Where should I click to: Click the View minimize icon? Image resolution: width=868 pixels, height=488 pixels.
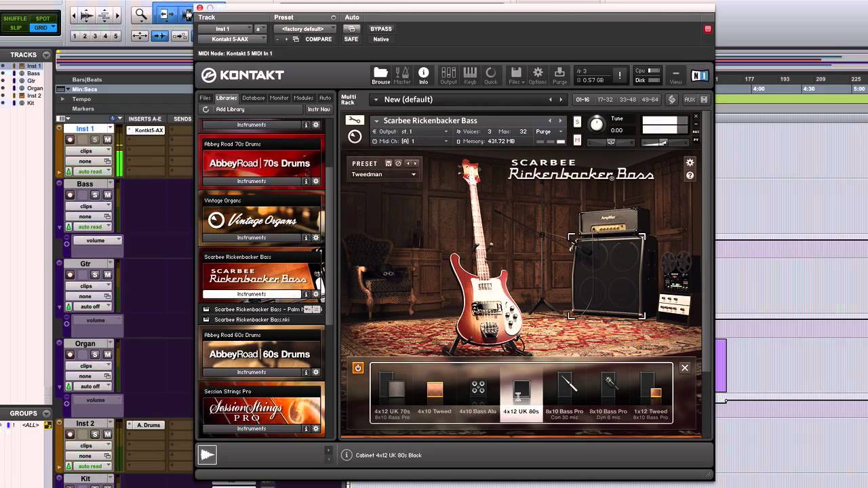pyautogui.click(x=675, y=75)
